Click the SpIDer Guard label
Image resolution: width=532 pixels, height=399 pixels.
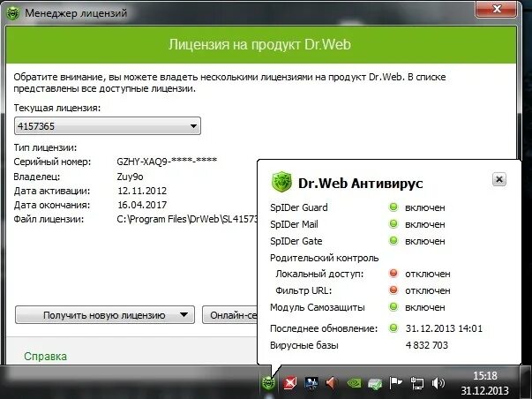[299, 207]
